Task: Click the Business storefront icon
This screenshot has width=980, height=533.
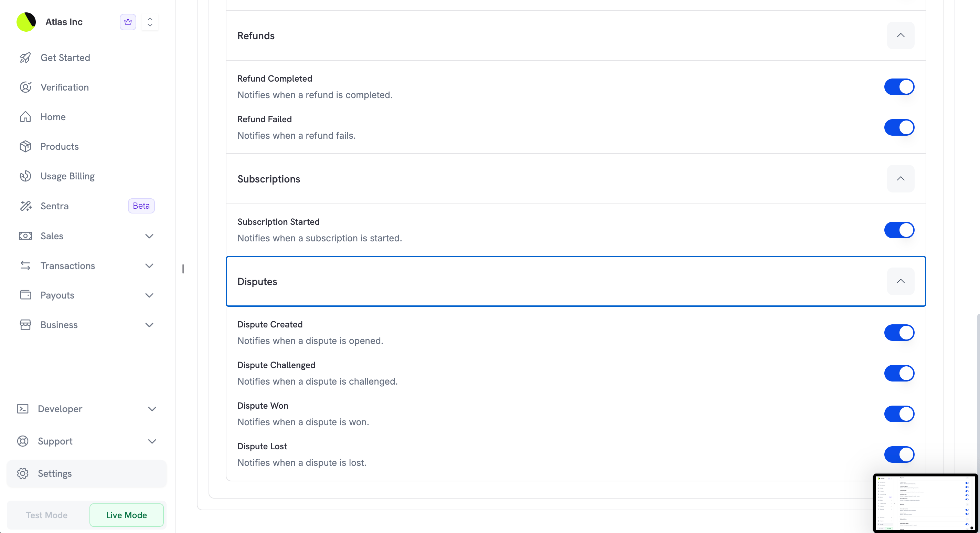Action: (25, 325)
